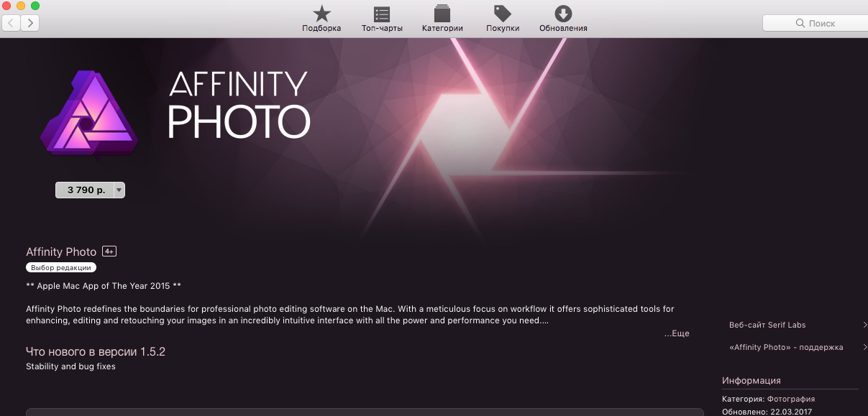This screenshot has height=416, width=868.
Task: Click the Affinity Photo app title text
Action: coord(61,252)
